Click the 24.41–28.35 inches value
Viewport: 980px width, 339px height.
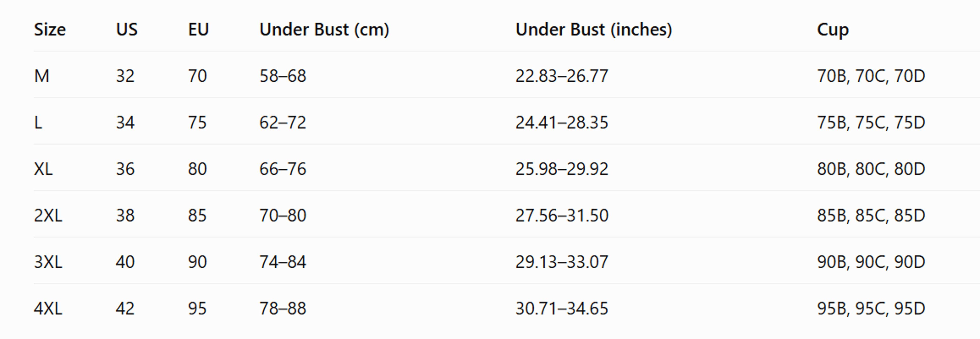point(562,122)
